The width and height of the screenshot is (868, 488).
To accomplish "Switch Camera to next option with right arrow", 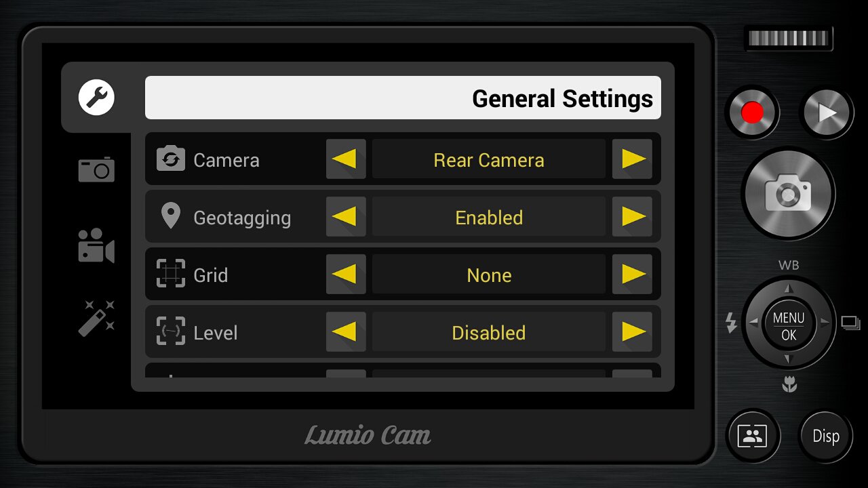I will point(632,159).
